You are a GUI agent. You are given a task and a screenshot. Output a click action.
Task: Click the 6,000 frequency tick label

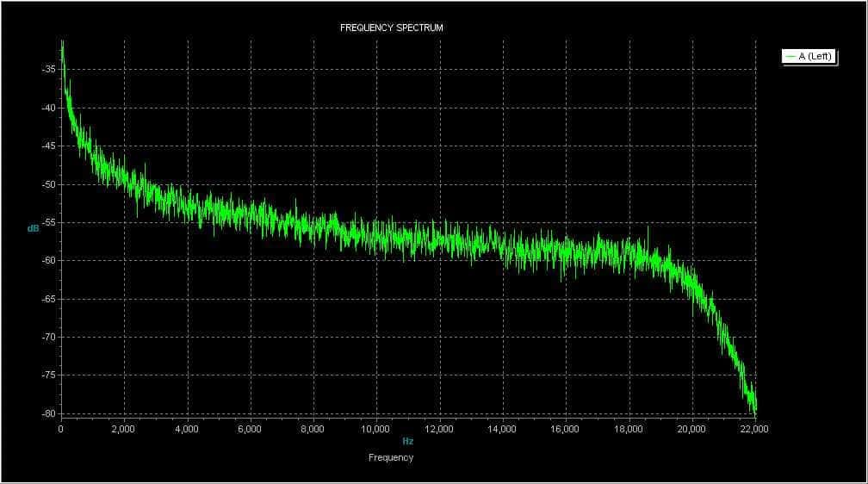click(250, 429)
